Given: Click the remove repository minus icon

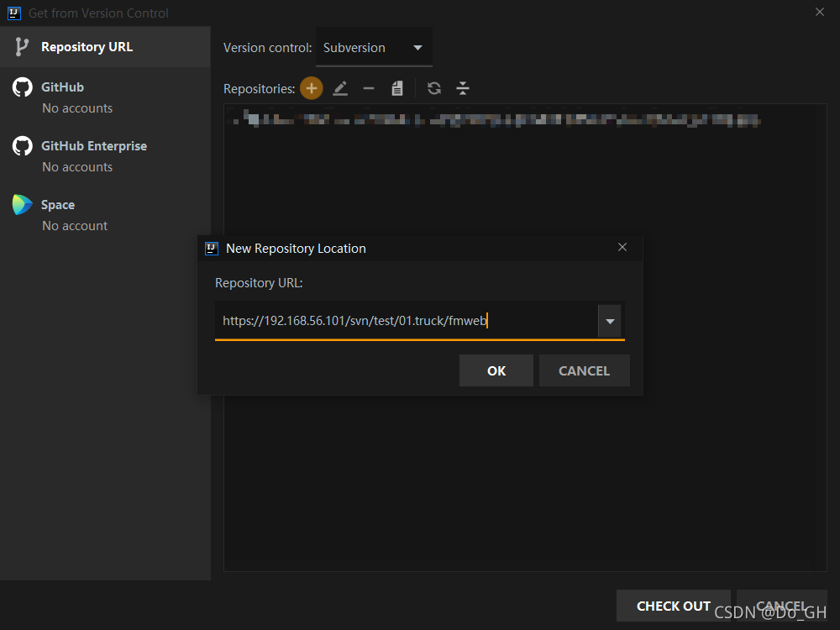Looking at the screenshot, I should 369,88.
